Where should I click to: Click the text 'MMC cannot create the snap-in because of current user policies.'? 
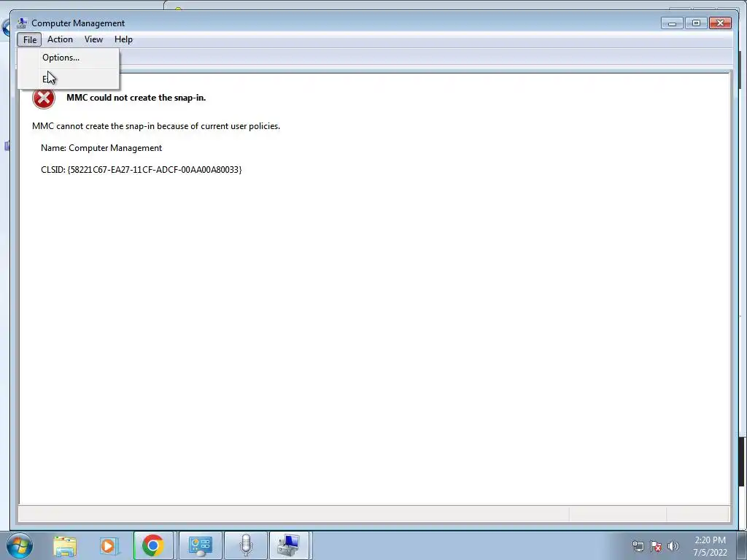click(156, 126)
